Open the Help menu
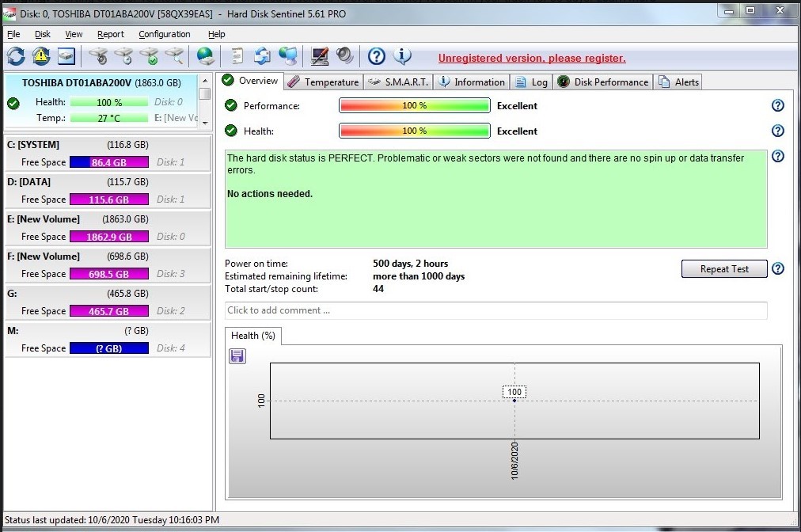Viewport: 801px width, 532px height. point(217,34)
